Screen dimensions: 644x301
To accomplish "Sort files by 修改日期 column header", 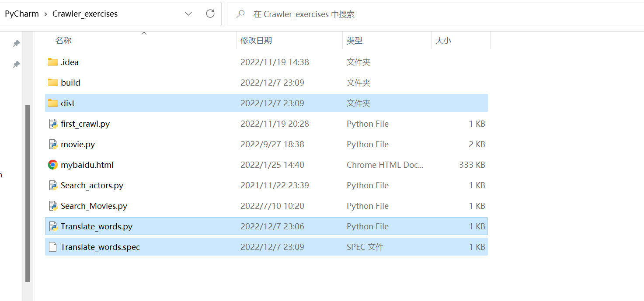I will [x=256, y=40].
